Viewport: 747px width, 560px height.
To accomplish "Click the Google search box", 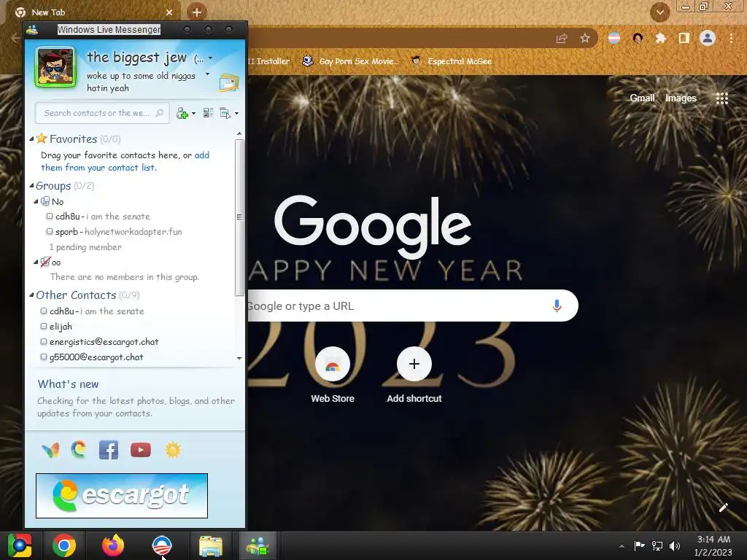I will pyautogui.click(x=413, y=306).
